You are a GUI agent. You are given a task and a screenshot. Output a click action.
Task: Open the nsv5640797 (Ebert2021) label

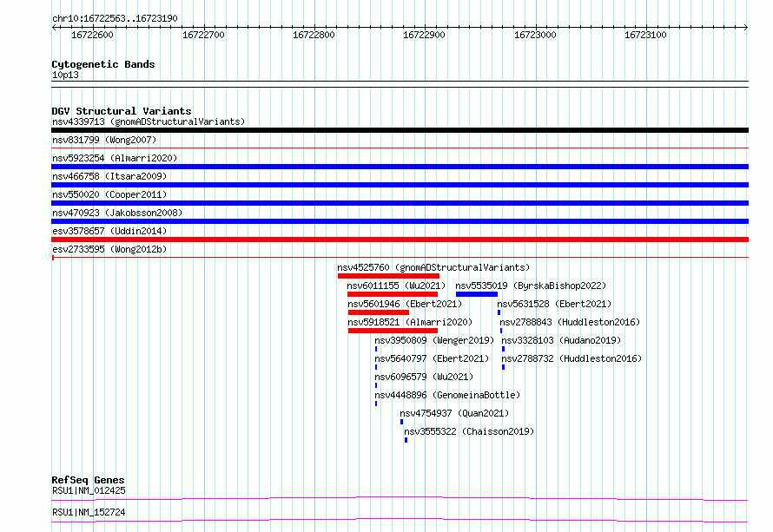pos(432,358)
